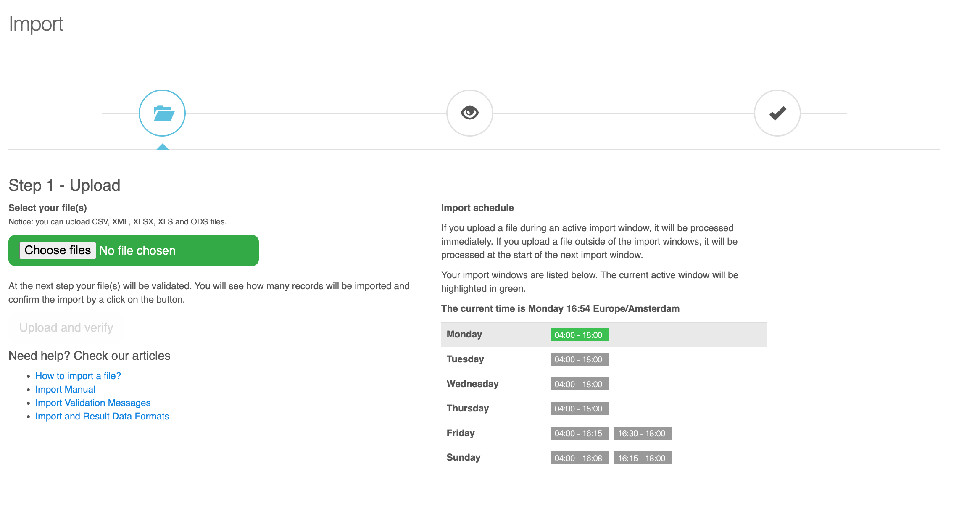Open the active Monday 04:00 - 18:00 window badge
Viewport: 980px width, 522px height.
click(x=579, y=335)
